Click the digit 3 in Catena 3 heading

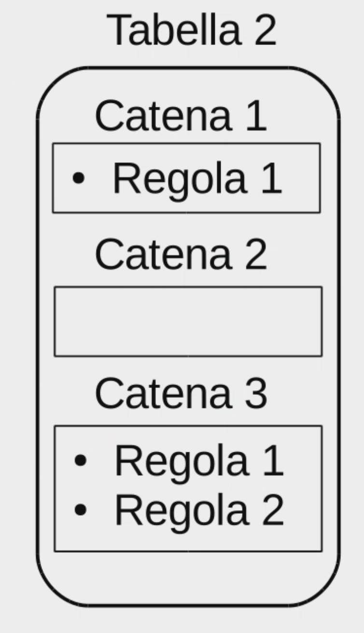(255, 393)
